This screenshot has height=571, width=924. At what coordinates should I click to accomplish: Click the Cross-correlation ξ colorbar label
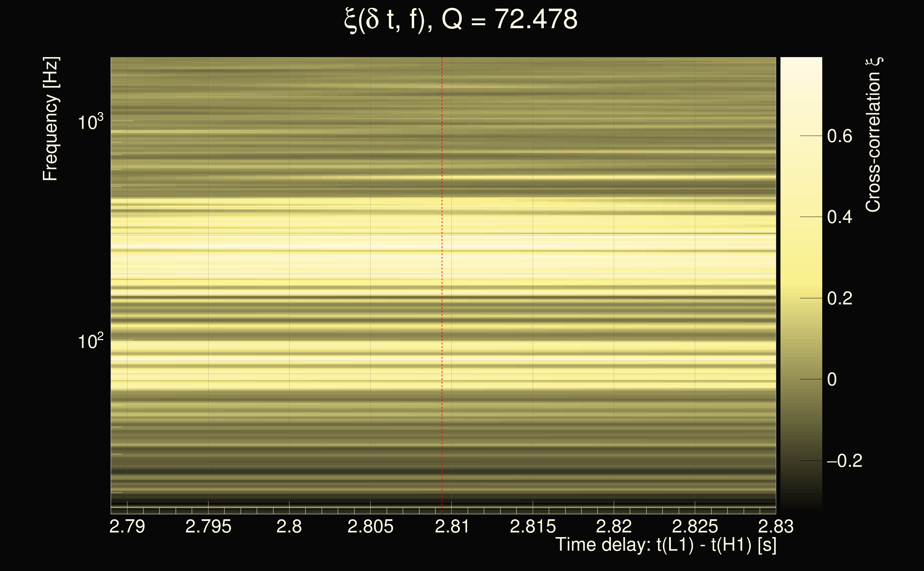coord(873,135)
